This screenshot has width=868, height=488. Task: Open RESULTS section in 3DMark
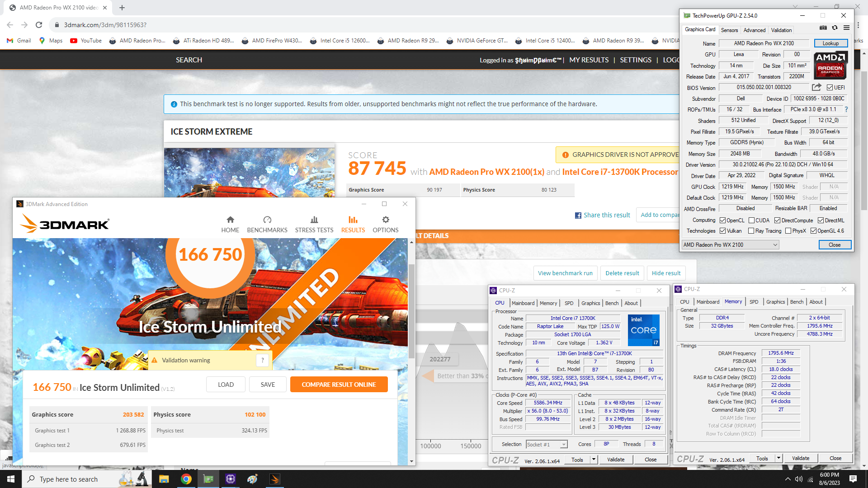point(353,224)
